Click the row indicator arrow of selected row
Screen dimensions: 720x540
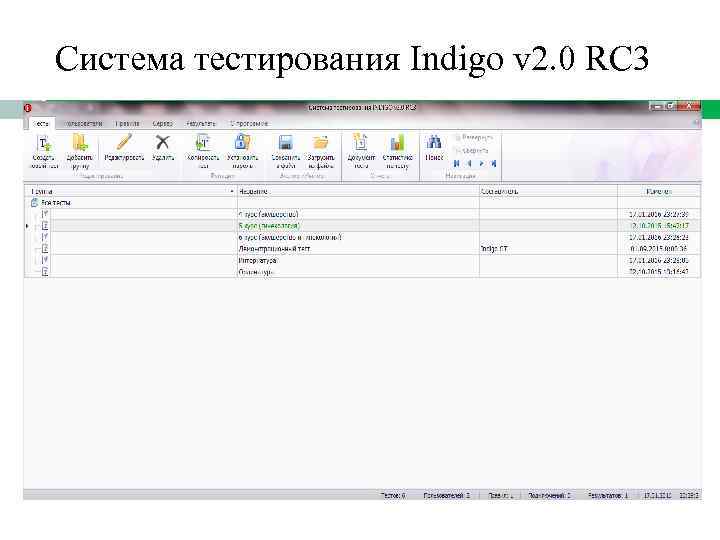(27, 225)
